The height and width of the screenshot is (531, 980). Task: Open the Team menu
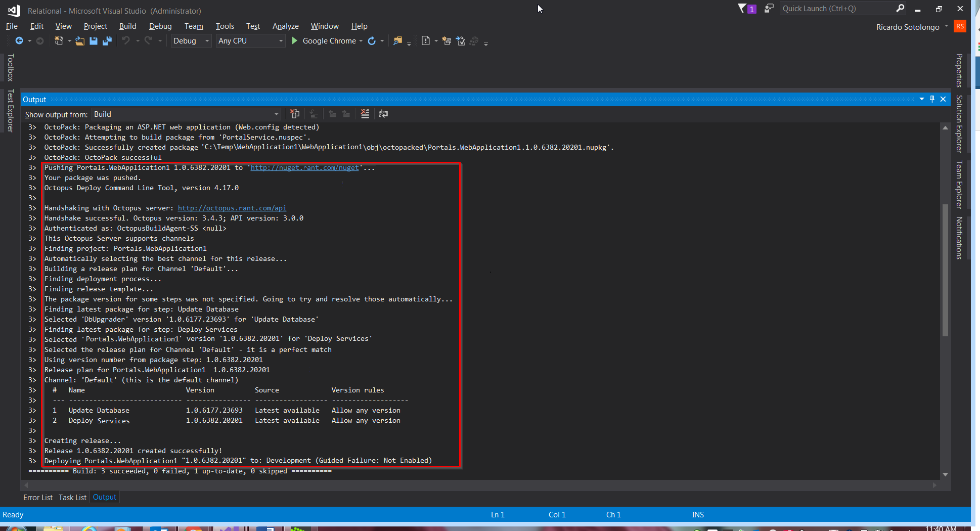coord(194,26)
